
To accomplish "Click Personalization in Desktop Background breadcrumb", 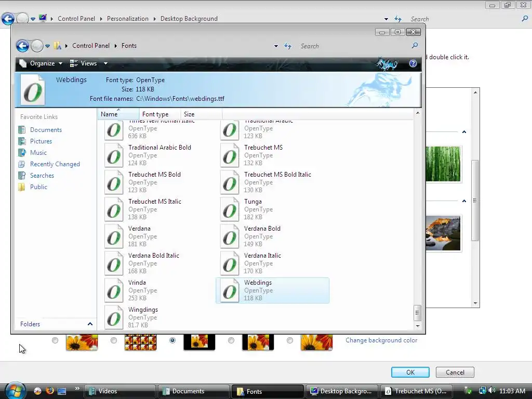I will click(x=128, y=19).
